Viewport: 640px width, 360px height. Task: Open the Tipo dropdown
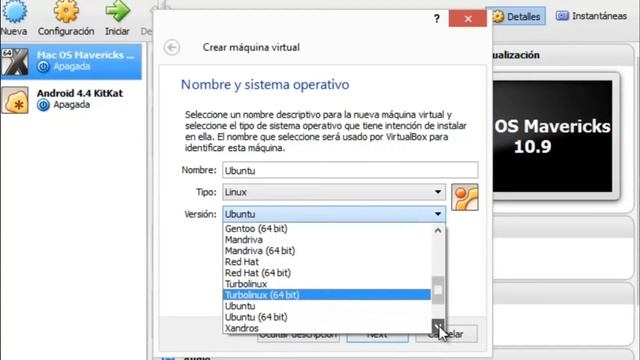(334, 192)
